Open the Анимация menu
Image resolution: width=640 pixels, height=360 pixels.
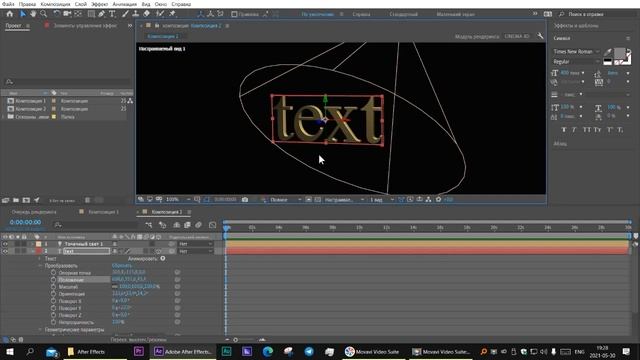pyautogui.click(x=124, y=4)
